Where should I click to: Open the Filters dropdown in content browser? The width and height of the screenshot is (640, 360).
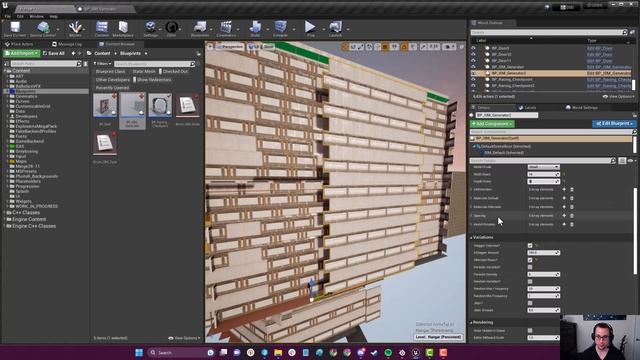point(102,64)
